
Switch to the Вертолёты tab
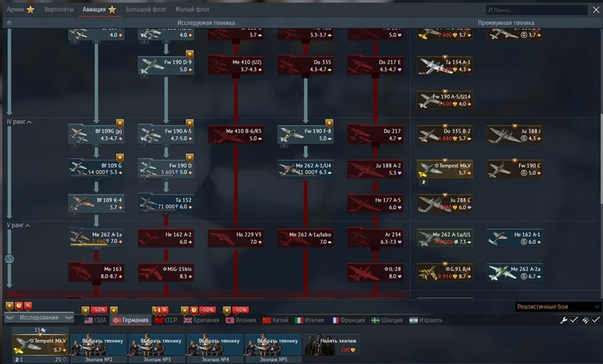coord(59,10)
